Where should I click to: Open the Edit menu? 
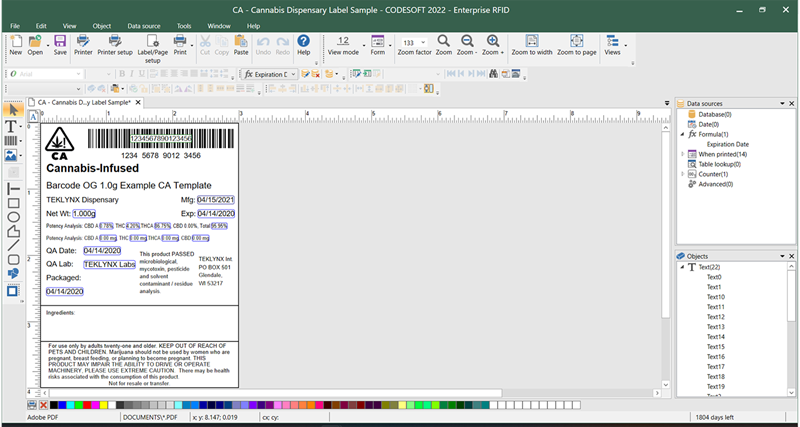[41, 26]
